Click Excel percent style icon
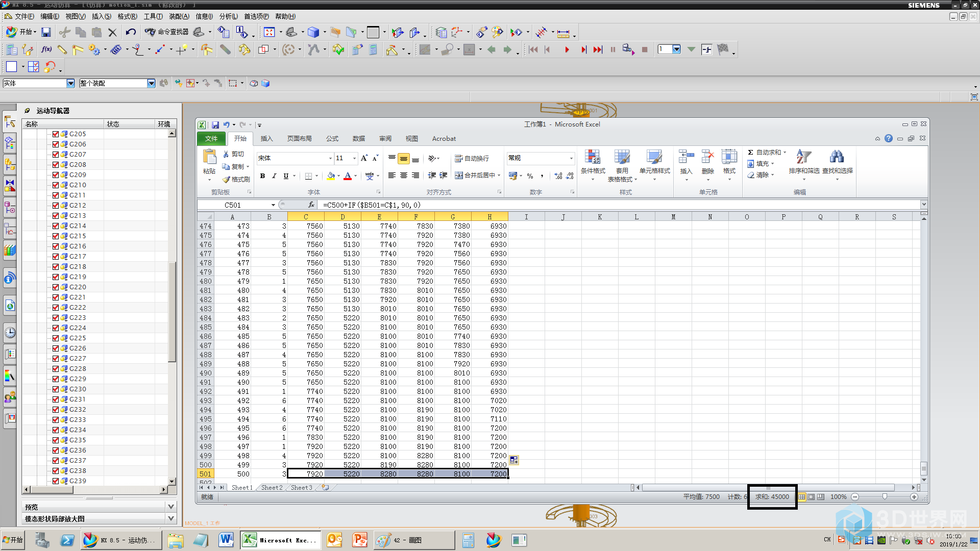The image size is (980, 551). (x=530, y=176)
